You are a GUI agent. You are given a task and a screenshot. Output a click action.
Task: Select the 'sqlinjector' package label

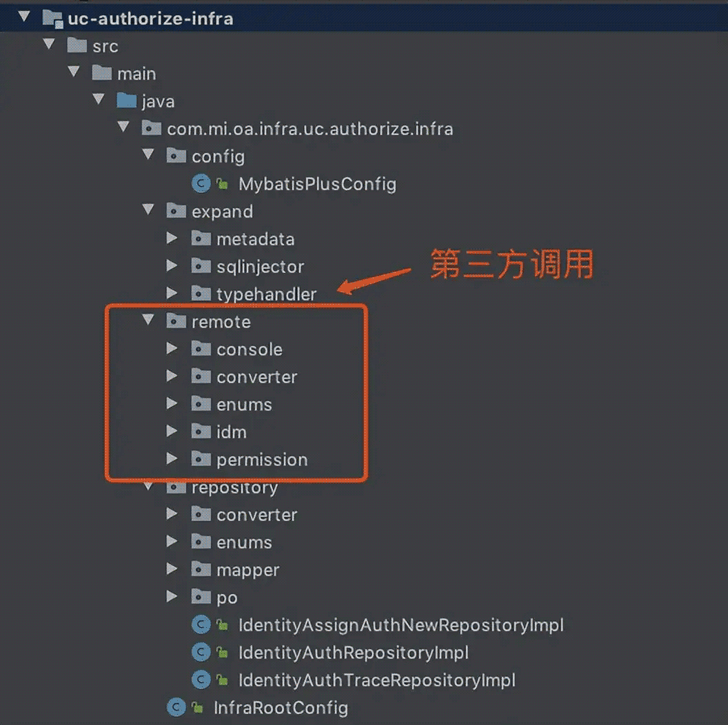261,267
